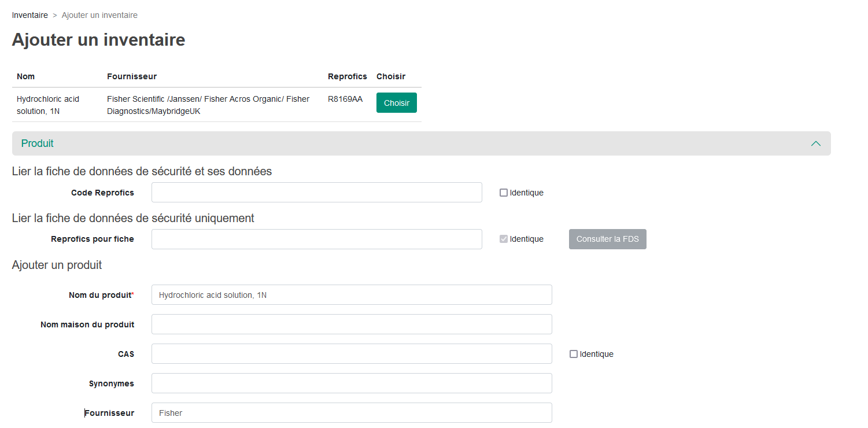The height and width of the screenshot is (428, 868).
Task: Focus the Code Reprofics input field
Action: click(317, 193)
